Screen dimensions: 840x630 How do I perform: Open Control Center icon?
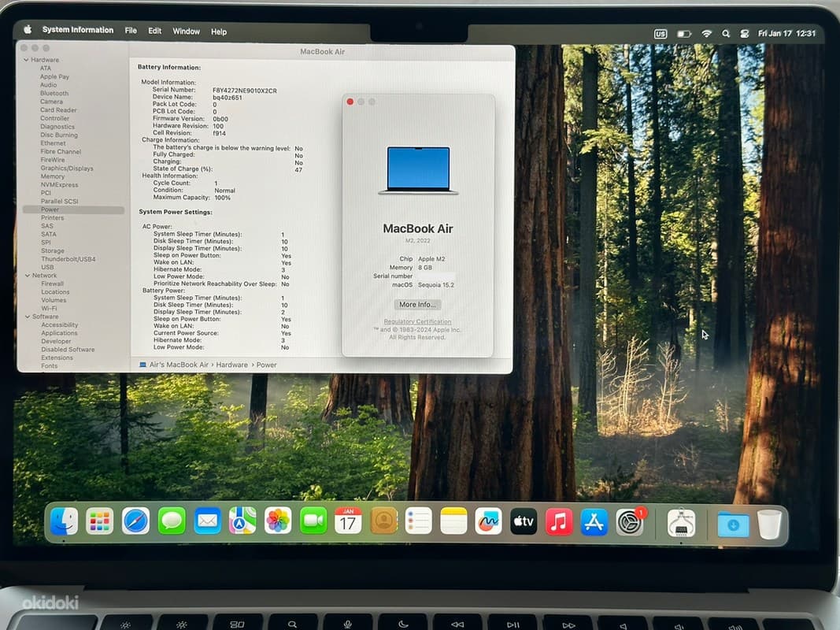point(744,33)
